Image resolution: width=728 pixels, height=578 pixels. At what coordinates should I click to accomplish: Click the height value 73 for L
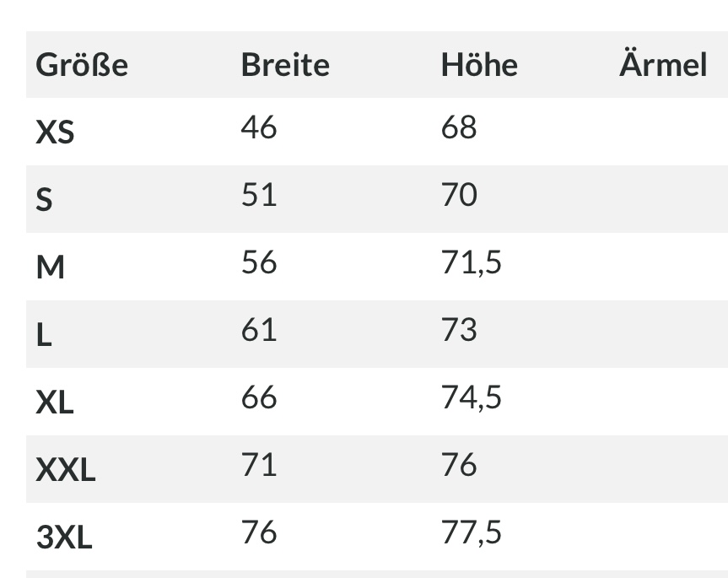tap(459, 330)
